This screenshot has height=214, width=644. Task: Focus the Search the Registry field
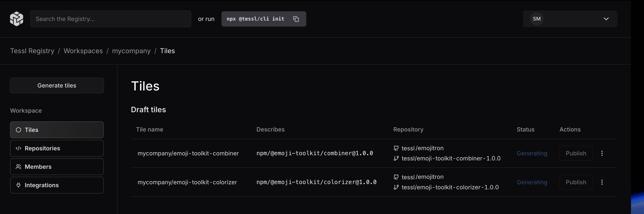[x=111, y=19]
